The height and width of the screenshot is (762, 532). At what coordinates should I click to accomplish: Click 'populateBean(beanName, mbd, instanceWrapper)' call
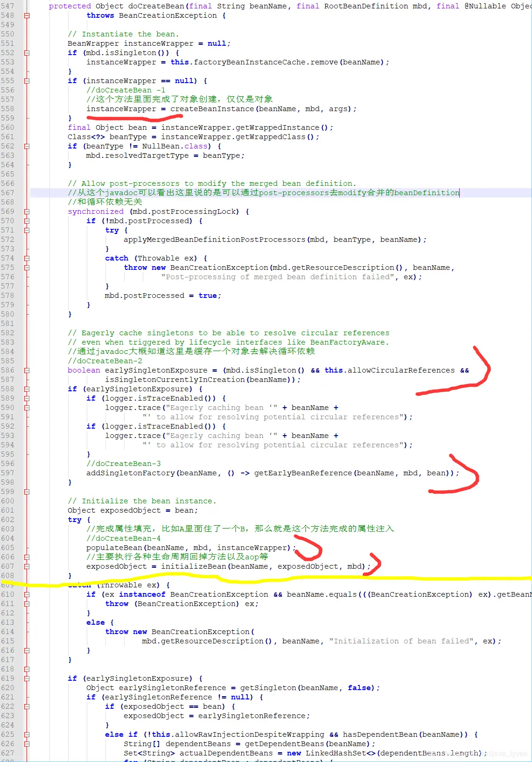[x=189, y=548]
